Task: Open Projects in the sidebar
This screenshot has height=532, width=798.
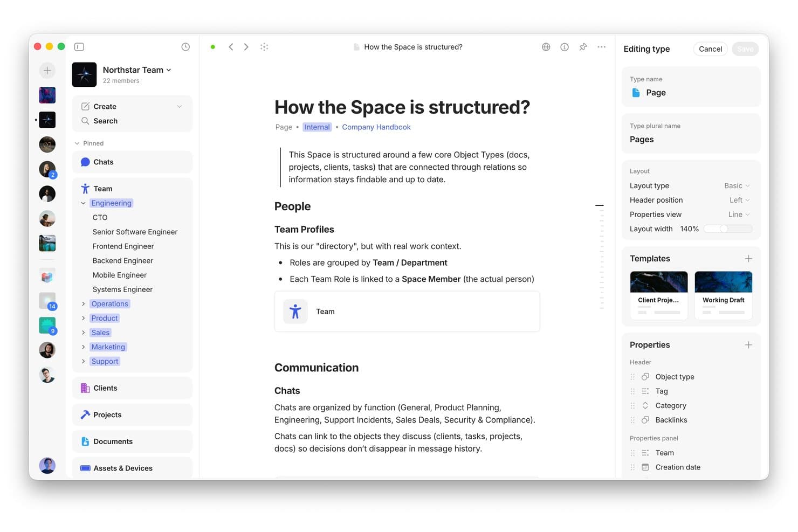Action: [x=133, y=415]
